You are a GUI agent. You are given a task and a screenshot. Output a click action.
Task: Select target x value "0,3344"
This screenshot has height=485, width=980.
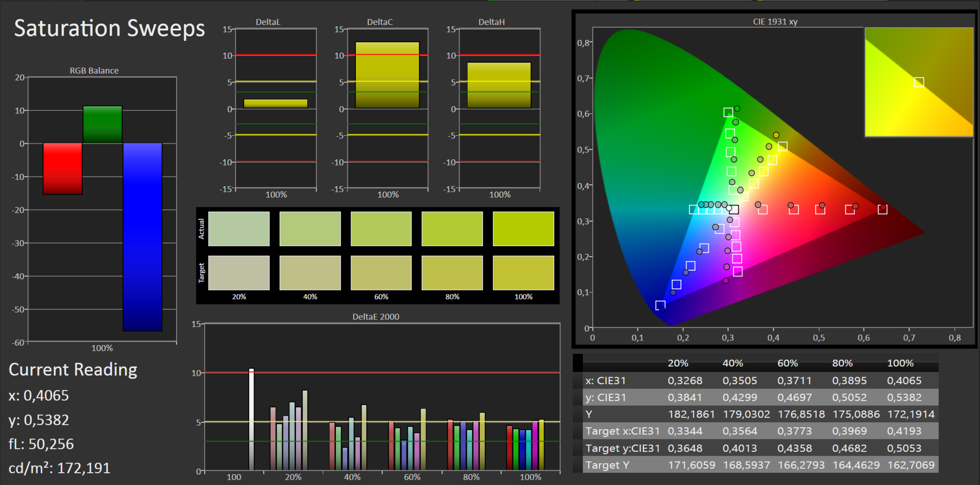(685, 431)
